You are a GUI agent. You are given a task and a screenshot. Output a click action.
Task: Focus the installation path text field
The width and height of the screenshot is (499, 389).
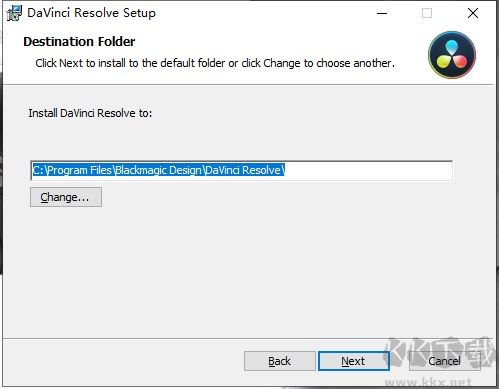241,170
